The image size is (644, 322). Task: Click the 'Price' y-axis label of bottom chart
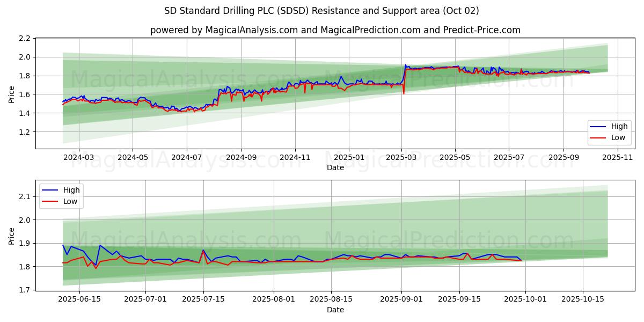[12, 236]
